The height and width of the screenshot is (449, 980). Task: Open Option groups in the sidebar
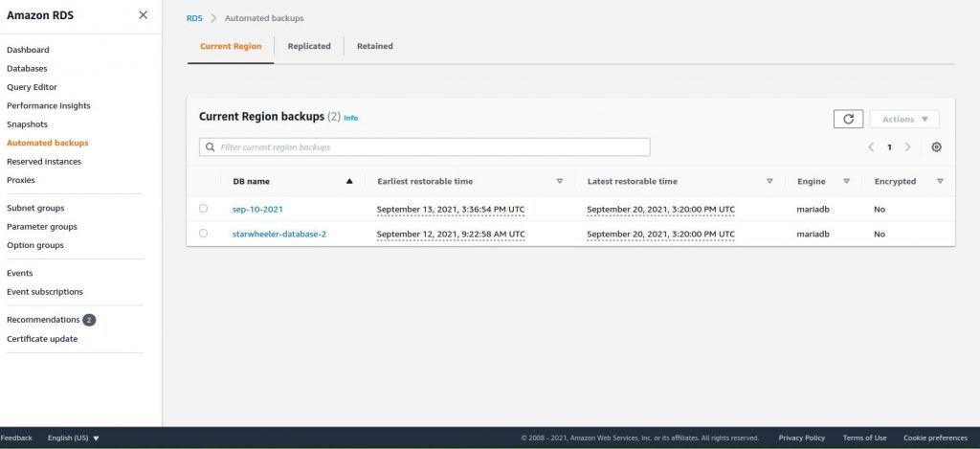[x=35, y=245]
